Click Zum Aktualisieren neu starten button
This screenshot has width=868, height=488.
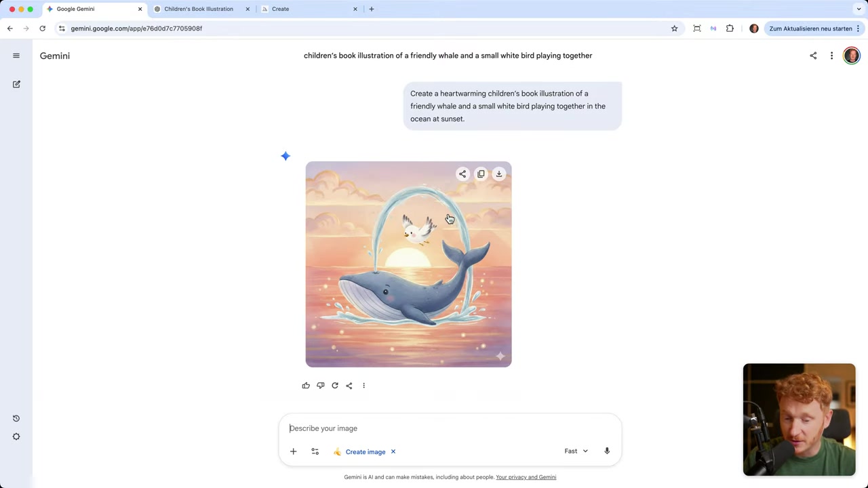(814, 28)
